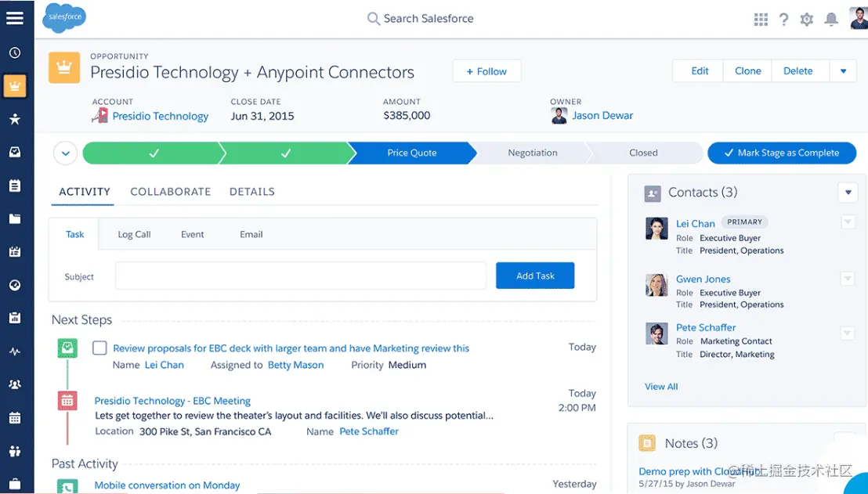This screenshot has width=868, height=494.
Task: Open Salesforce Setup via the gear icon
Action: (x=807, y=19)
